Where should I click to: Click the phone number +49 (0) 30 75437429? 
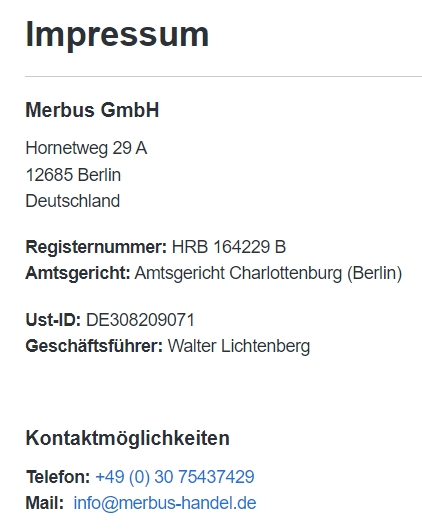[x=175, y=477]
